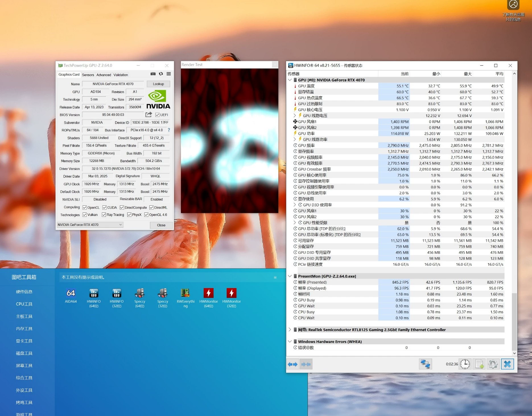Click the GPU-Z Close button
The width and height of the screenshot is (532, 416).
tap(161, 225)
